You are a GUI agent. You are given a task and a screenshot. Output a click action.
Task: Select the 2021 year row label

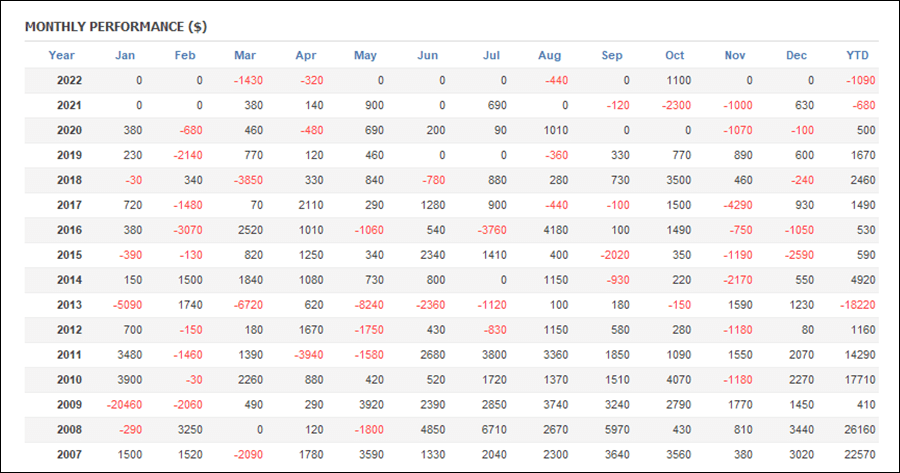69,105
